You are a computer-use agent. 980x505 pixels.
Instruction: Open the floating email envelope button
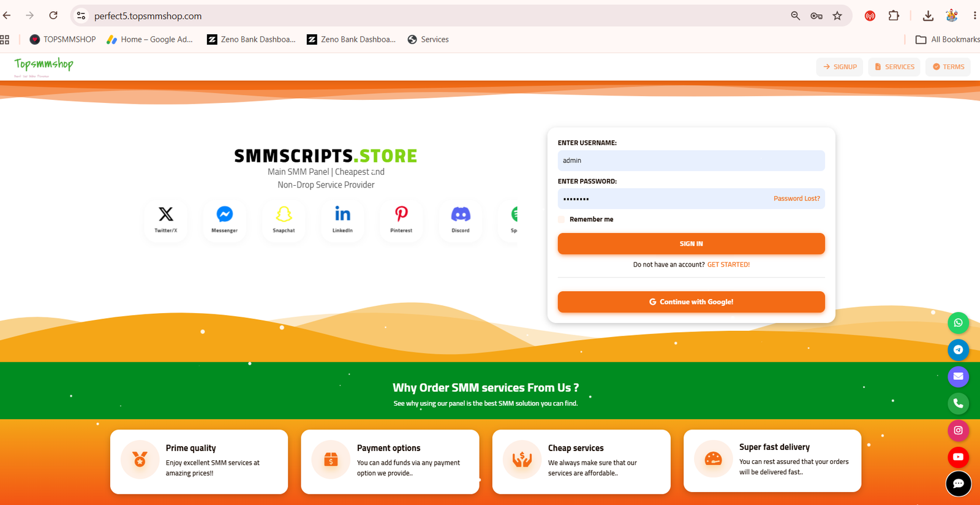958,376
